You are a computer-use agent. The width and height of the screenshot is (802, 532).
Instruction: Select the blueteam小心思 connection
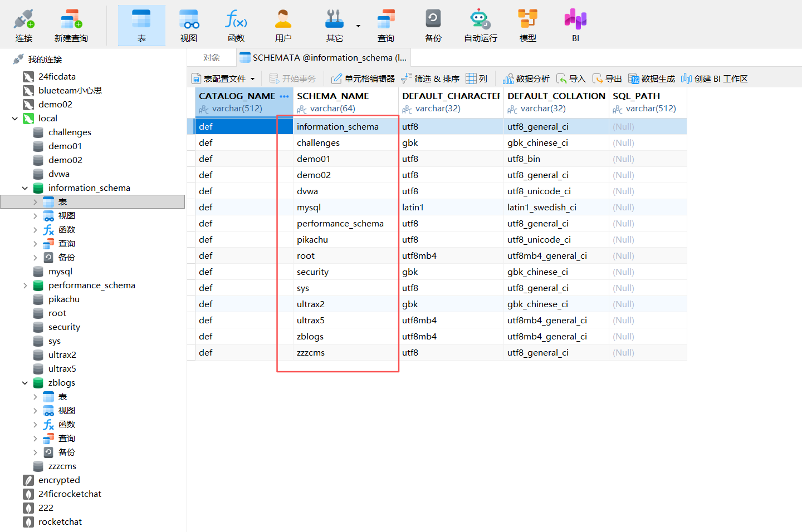click(70, 91)
